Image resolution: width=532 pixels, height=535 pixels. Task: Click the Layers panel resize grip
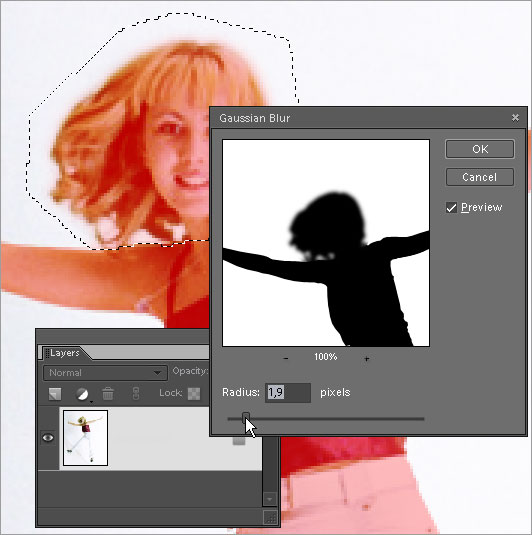pyautogui.click(x=271, y=517)
